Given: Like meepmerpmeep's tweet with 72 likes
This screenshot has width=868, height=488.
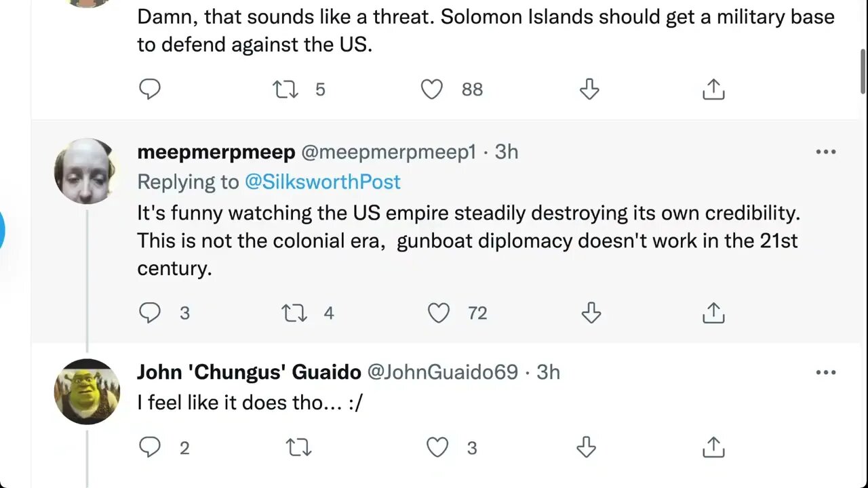Looking at the screenshot, I should (439, 312).
